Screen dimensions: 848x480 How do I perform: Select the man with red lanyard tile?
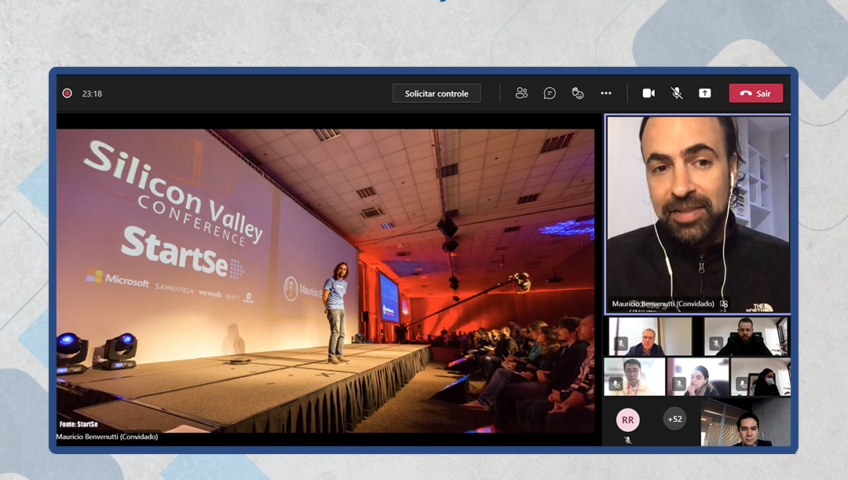(x=634, y=377)
